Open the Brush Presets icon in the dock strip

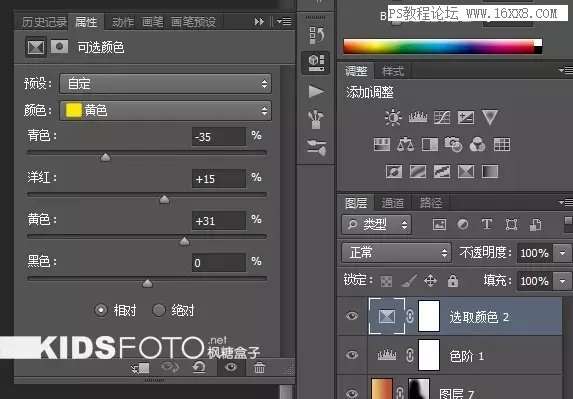coord(316,148)
